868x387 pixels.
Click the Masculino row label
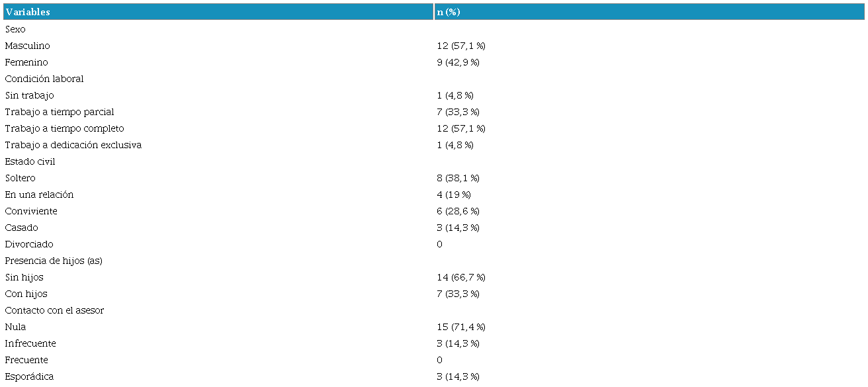[x=27, y=46]
